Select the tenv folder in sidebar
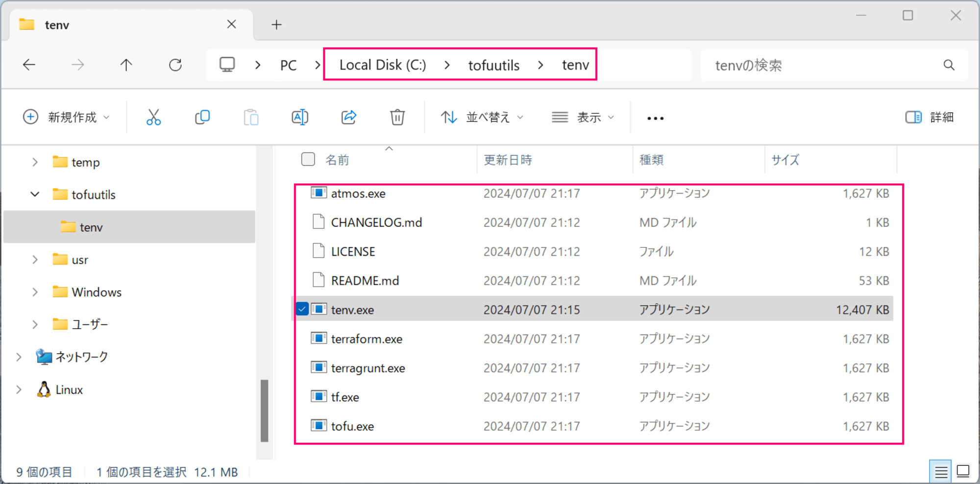Image resolution: width=980 pixels, height=484 pixels. tap(129, 227)
